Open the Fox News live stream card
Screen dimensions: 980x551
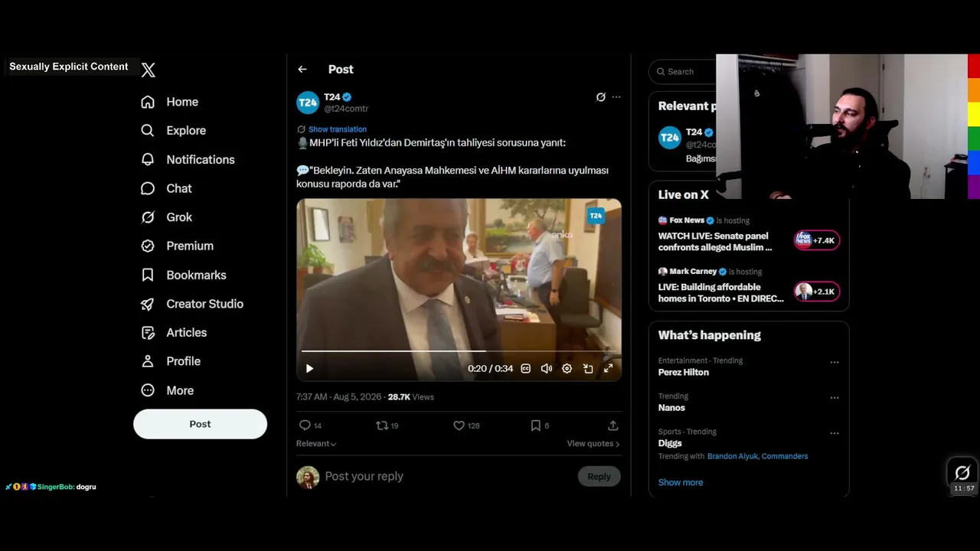[749, 234]
